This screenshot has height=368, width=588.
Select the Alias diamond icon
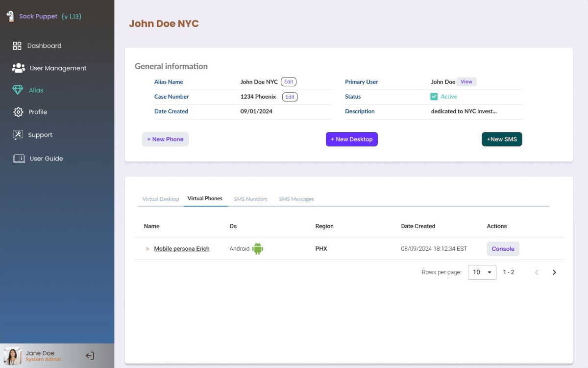click(18, 90)
